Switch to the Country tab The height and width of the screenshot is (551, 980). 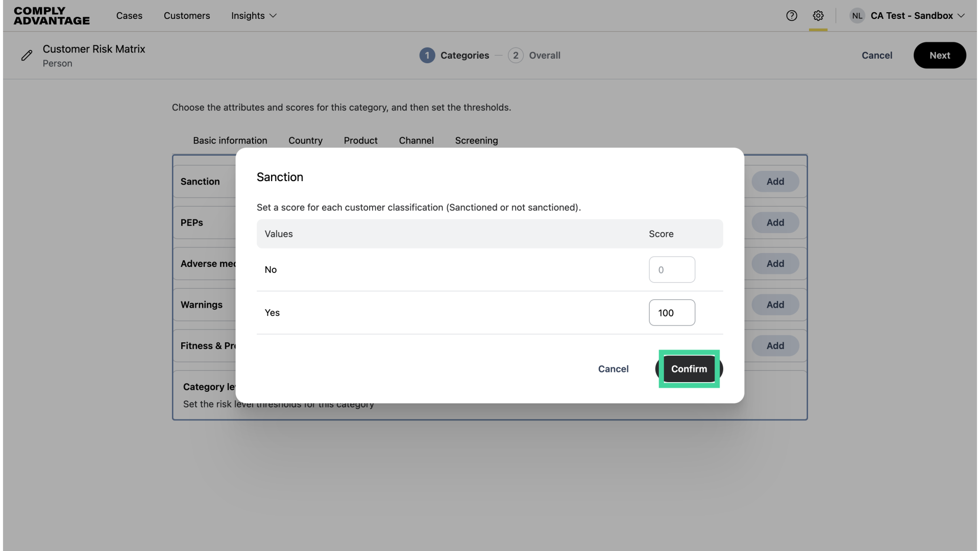click(305, 140)
